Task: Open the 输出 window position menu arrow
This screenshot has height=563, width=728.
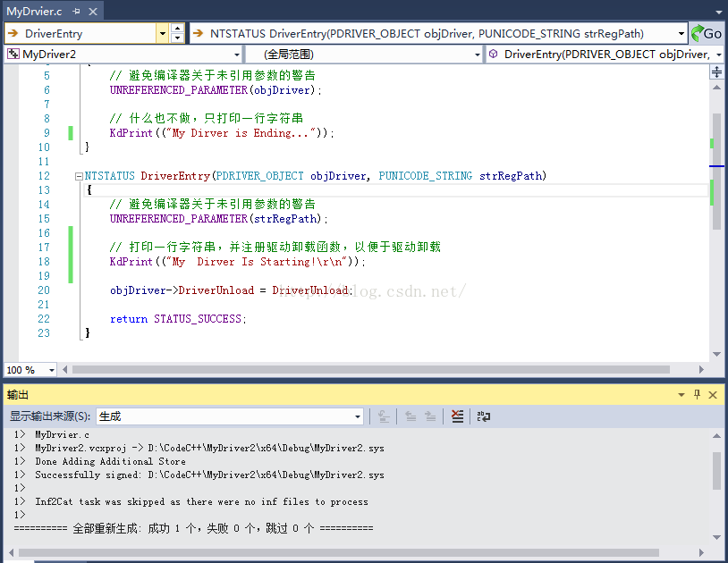Action: tap(681, 395)
